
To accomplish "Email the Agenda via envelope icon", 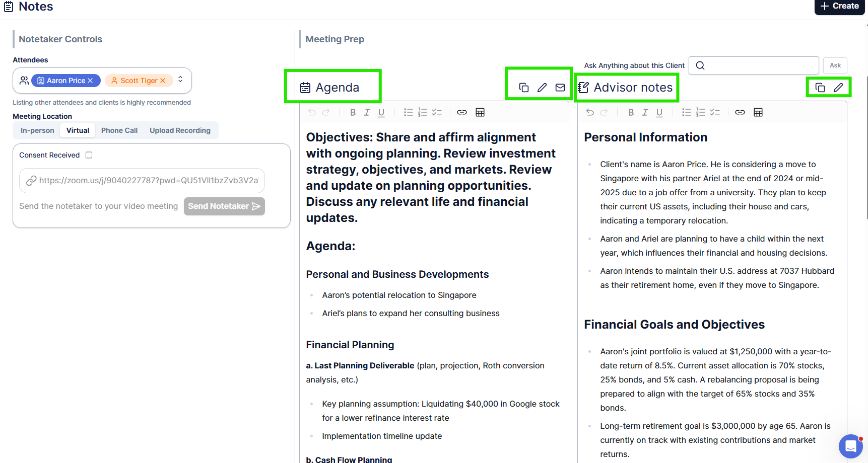I will coord(560,88).
